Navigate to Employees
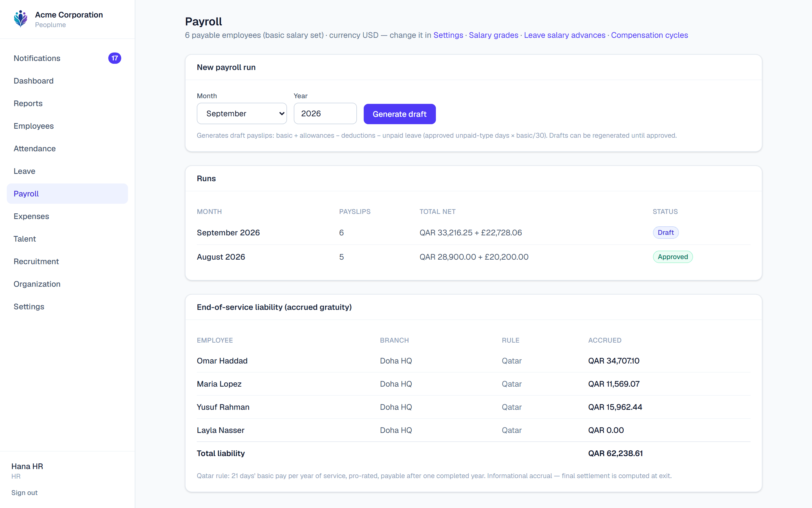The width and height of the screenshot is (812, 508). click(x=67, y=126)
